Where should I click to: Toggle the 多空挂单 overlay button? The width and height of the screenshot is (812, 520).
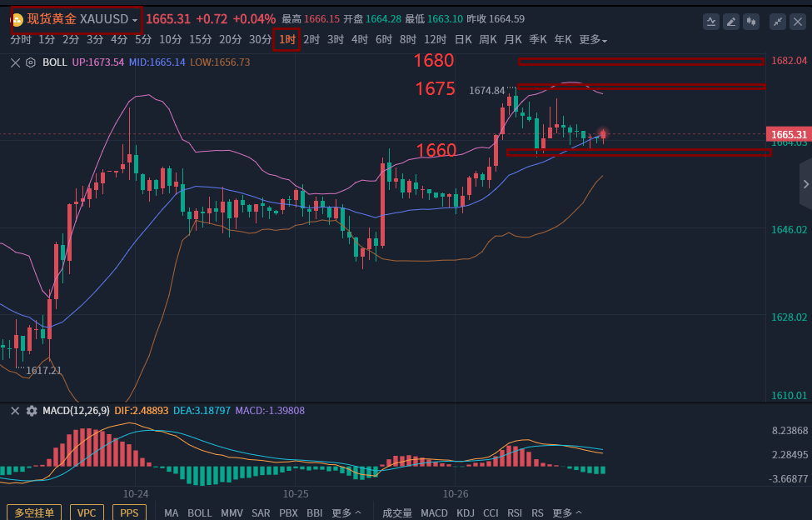point(34,512)
